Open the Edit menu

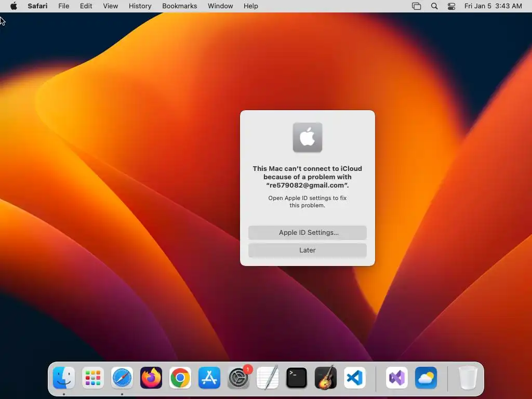(x=86, y=6)
